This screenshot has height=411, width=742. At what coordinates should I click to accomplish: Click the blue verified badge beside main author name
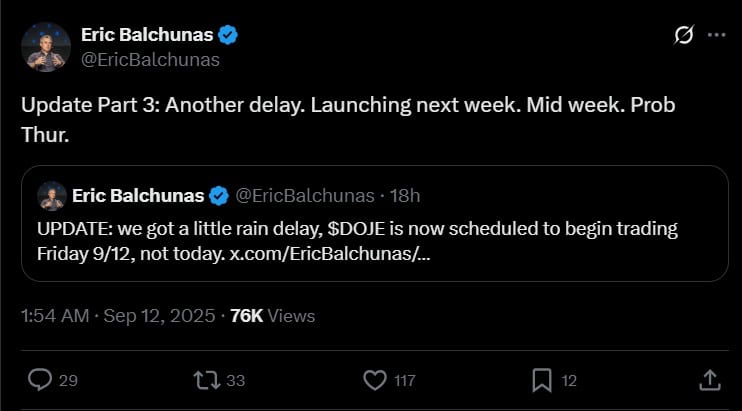[x=228, y=35]
